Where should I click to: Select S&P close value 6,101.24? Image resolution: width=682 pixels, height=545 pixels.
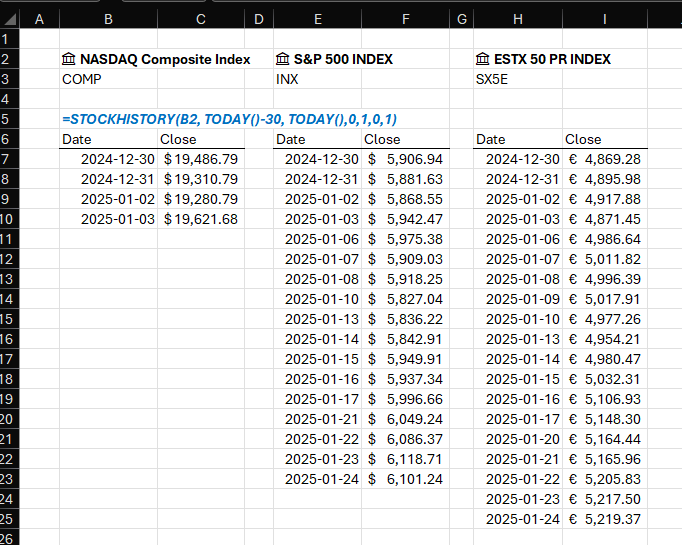coord(405,479)
